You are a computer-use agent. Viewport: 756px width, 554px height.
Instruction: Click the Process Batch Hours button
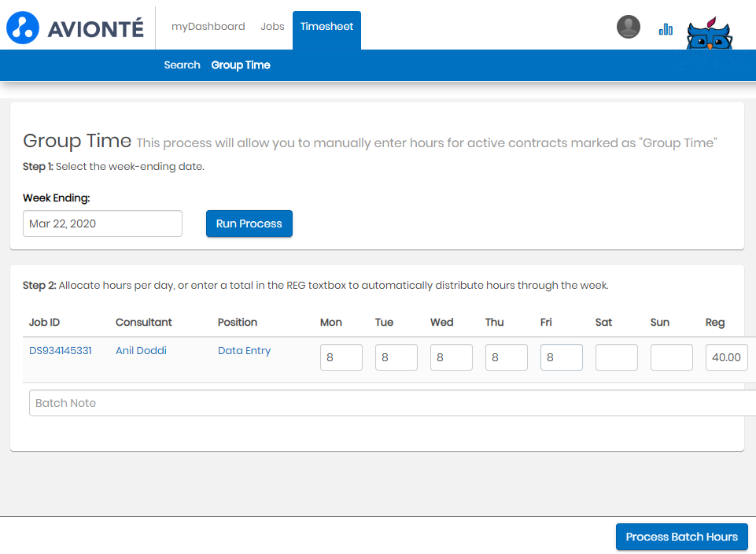coord(681,537)
